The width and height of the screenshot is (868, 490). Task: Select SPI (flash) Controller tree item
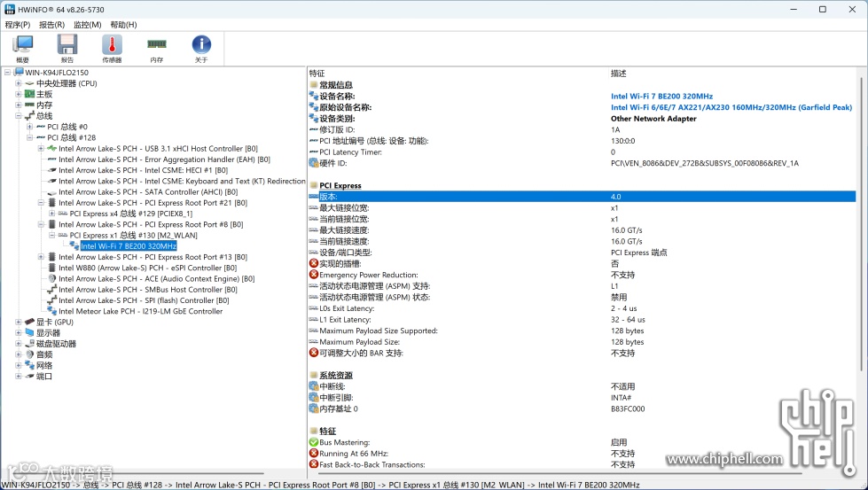click(144, 300)
